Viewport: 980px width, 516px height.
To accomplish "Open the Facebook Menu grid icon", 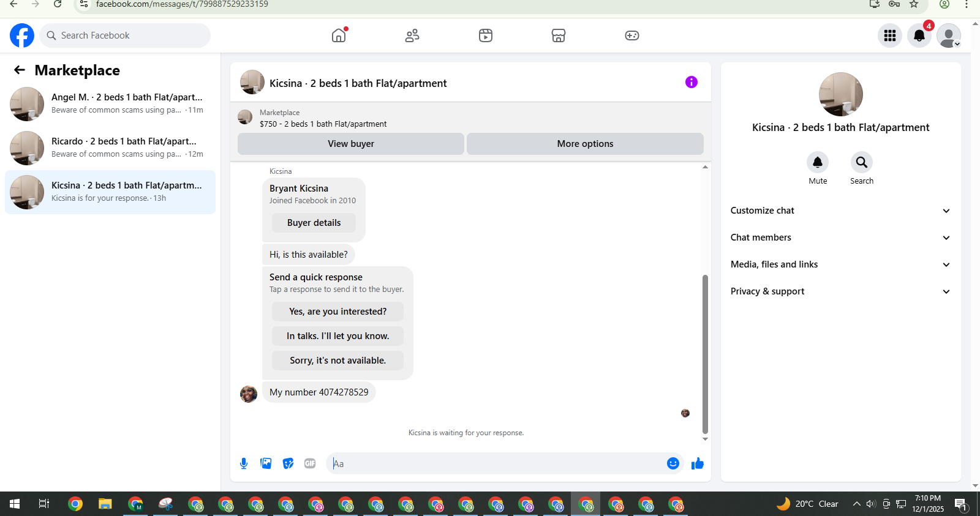I will point(890,36).
